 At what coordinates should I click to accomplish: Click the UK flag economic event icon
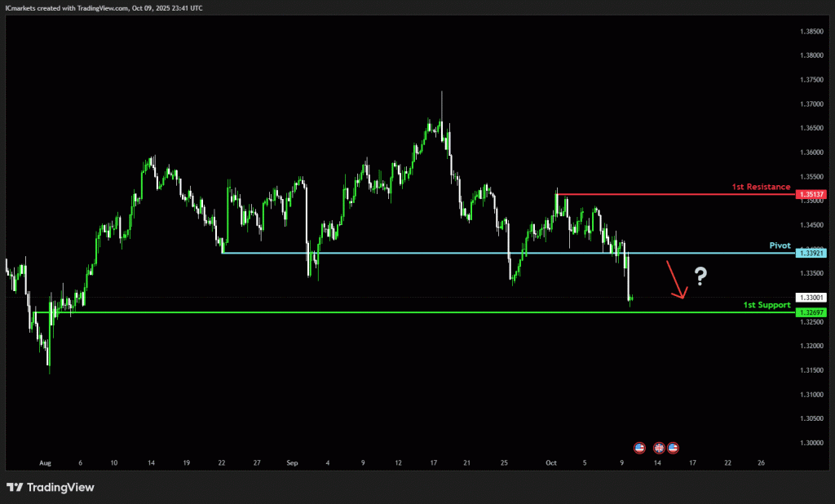tap(658, 448)
